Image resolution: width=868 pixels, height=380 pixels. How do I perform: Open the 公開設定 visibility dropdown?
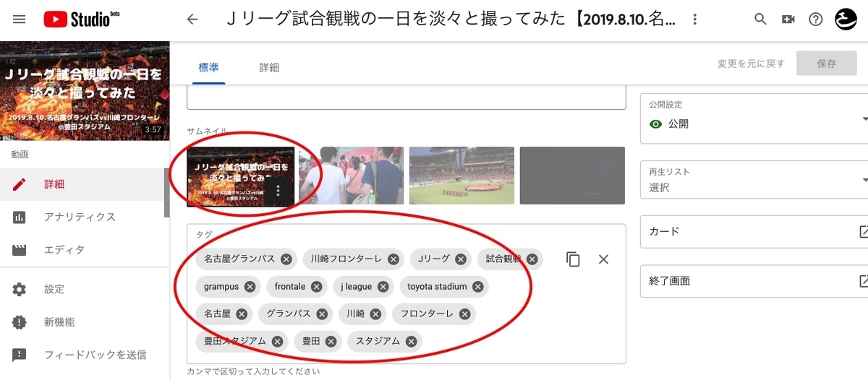[754, 118]
